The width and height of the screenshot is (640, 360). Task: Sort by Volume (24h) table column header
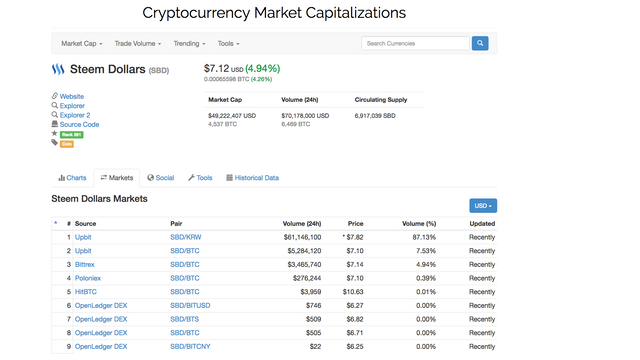[302, 224]
